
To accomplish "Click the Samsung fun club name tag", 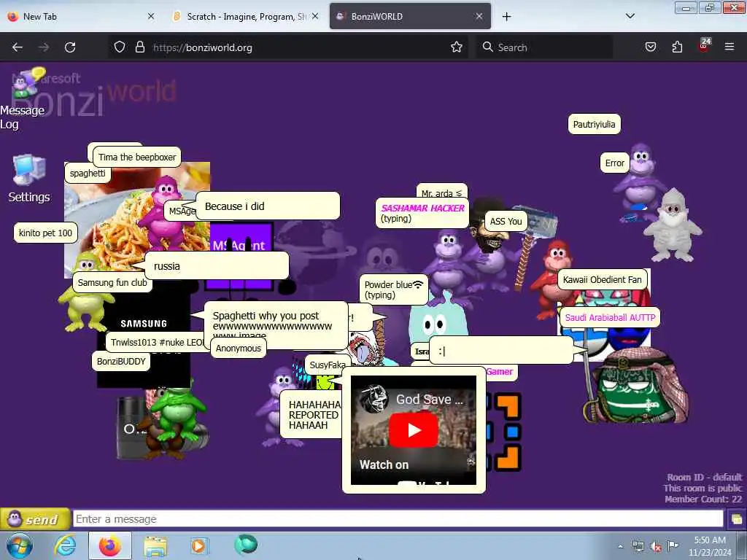I will pyautogui.click(x=112, y=282).
